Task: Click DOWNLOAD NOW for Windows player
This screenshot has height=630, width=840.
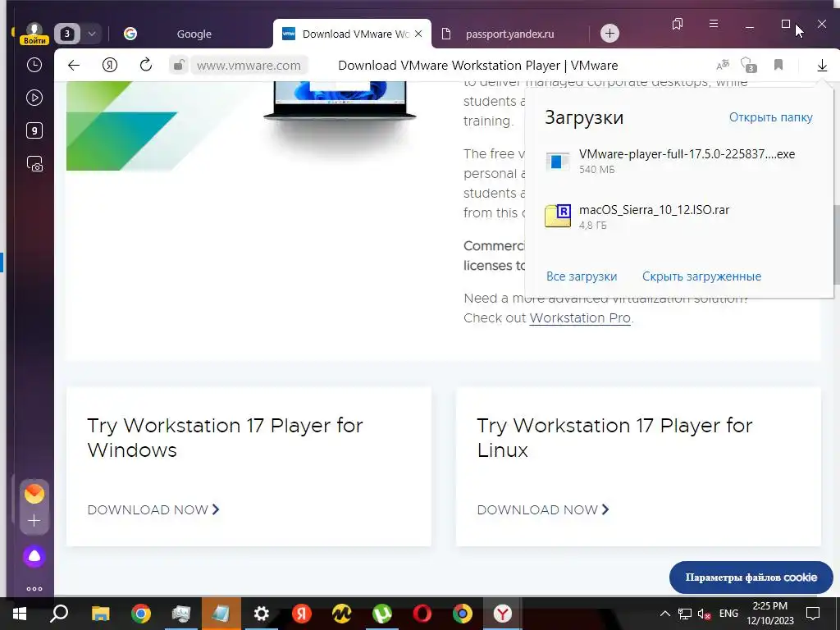Action: [x=153, y=509]
